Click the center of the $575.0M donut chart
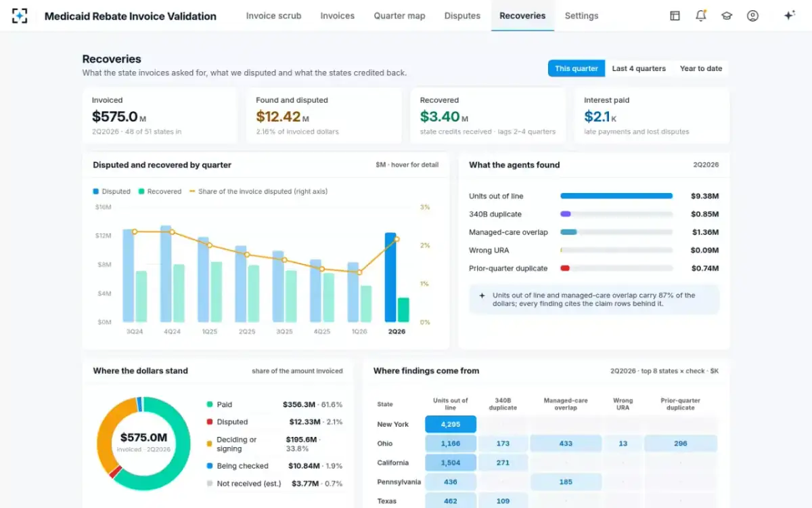Image resolution: width=812 pixels, height=508 pixels. [143, 443]
